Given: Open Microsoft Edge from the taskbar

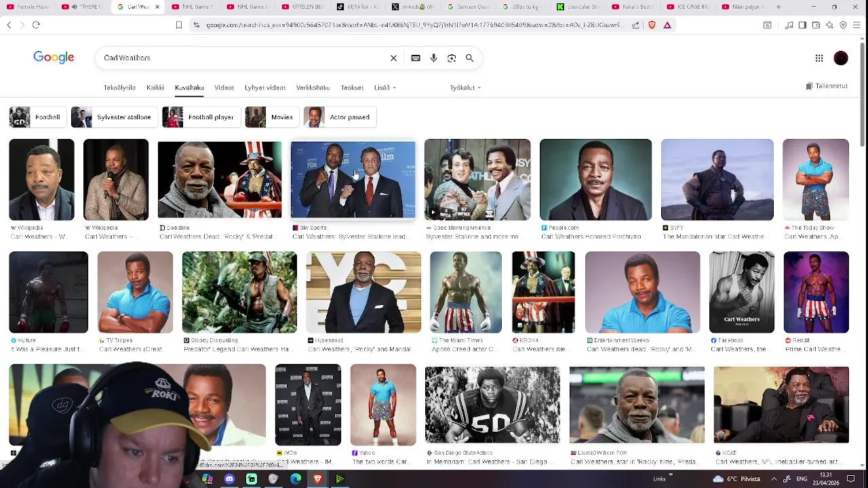Looking at the screenshot, I should (296, 479).
